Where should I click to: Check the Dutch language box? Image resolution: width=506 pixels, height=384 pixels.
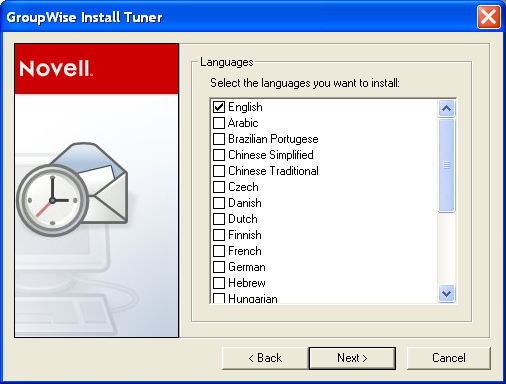[x=219, y=219]
